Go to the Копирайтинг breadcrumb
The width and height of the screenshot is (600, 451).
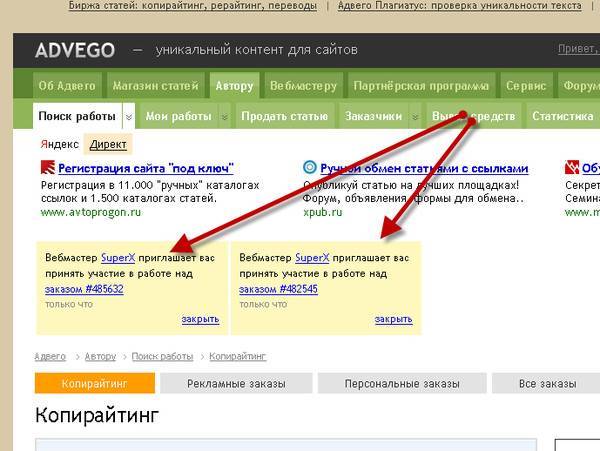point(238,357)
